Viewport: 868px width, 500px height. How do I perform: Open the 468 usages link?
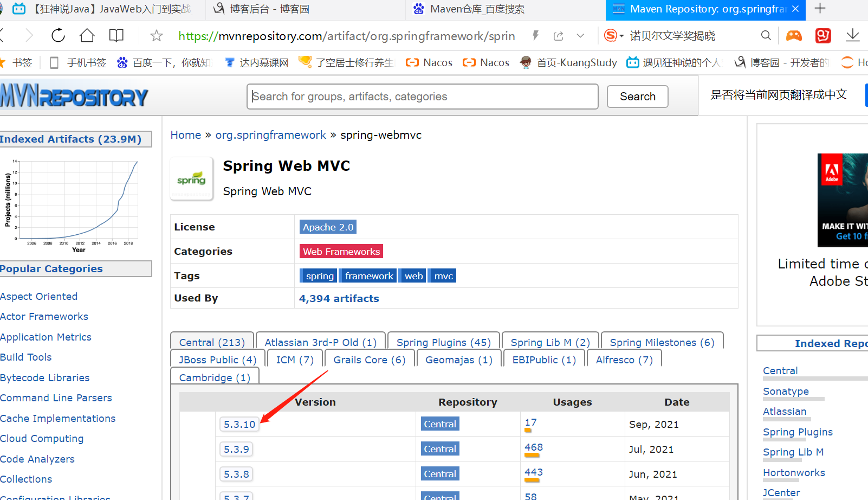(x=534, y=447)
